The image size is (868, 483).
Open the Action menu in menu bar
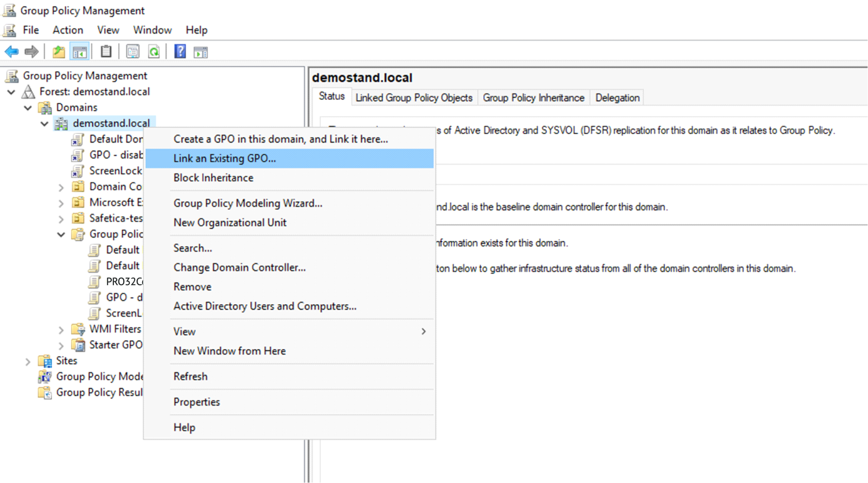(67, 30)
